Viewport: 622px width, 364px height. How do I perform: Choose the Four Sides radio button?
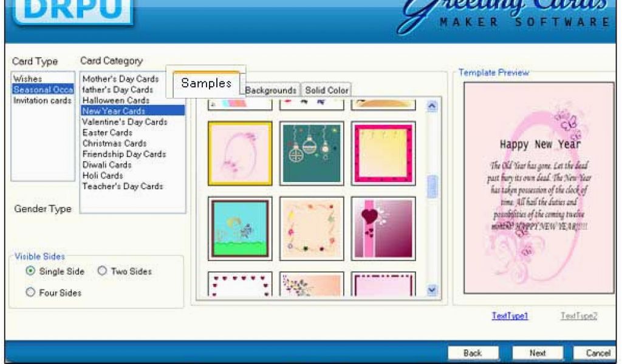click(31, 293)
